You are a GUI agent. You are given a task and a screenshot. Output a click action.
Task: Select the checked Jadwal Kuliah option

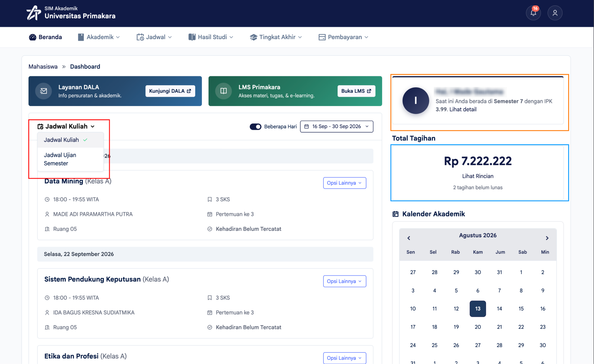click(x=70, y=140)
